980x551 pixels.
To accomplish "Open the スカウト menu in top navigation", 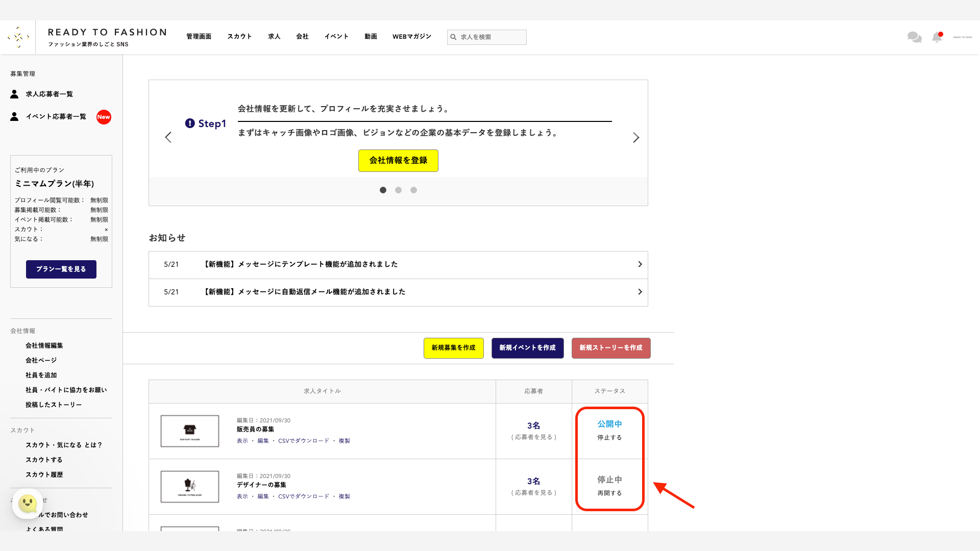I will click(239, 37).
